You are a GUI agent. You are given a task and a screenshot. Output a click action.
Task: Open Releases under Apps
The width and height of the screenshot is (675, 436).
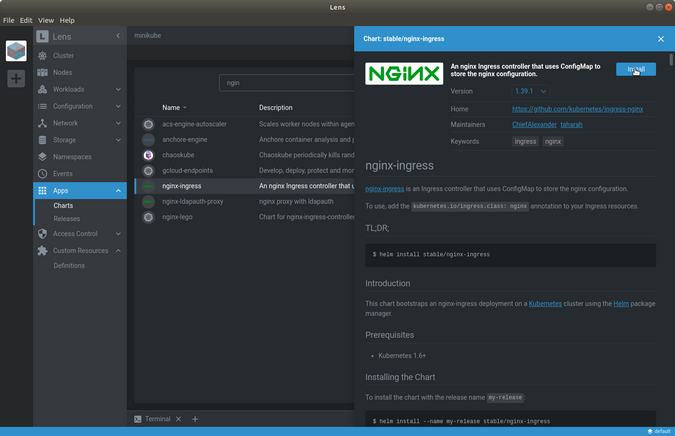(x=67, y=218)
